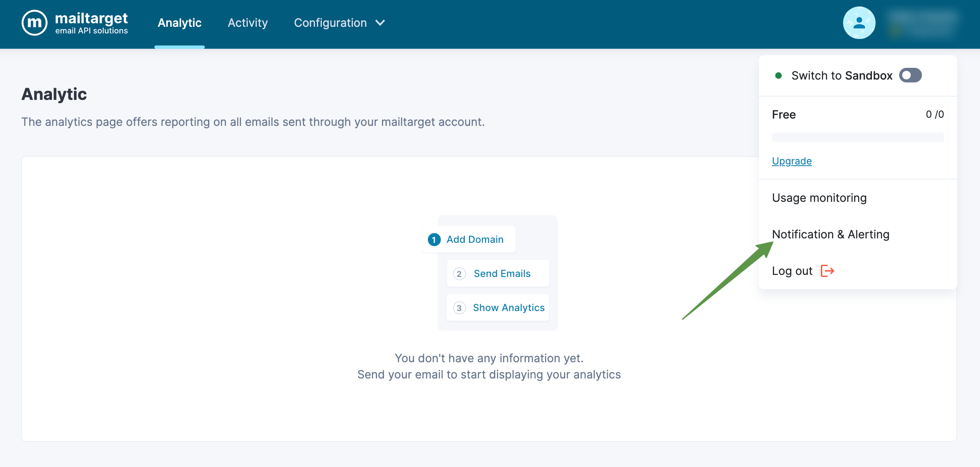Screen dimensions: 980x467
Task: Click the red logout arrow icon
Action: 827,271
